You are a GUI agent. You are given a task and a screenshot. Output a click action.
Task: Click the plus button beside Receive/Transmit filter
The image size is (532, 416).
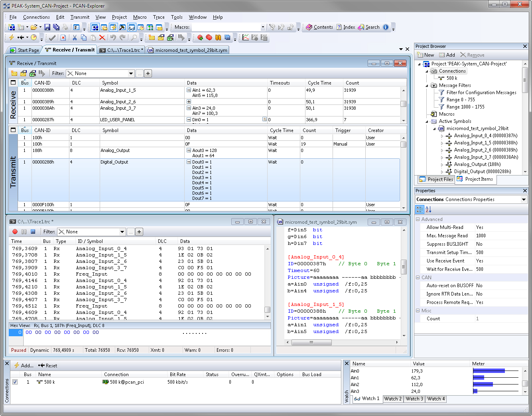point(148,73)
